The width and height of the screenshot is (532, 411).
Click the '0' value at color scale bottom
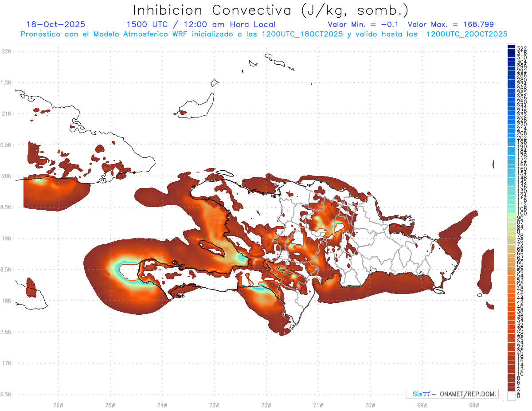coord(519,396)
